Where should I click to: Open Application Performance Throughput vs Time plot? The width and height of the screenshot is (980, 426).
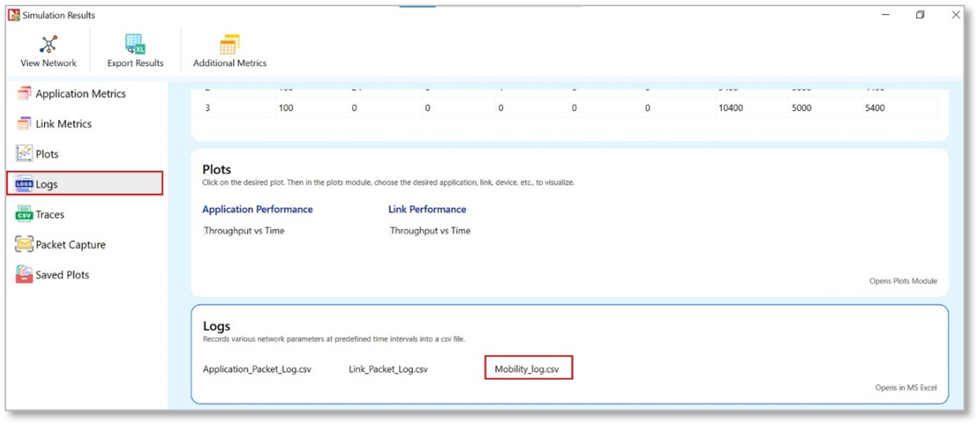pos(244,231)
